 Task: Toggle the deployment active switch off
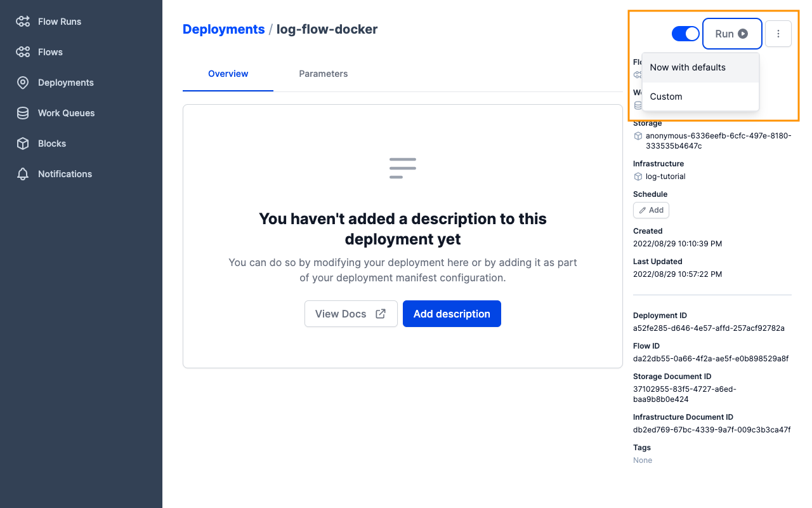(685, 34)
